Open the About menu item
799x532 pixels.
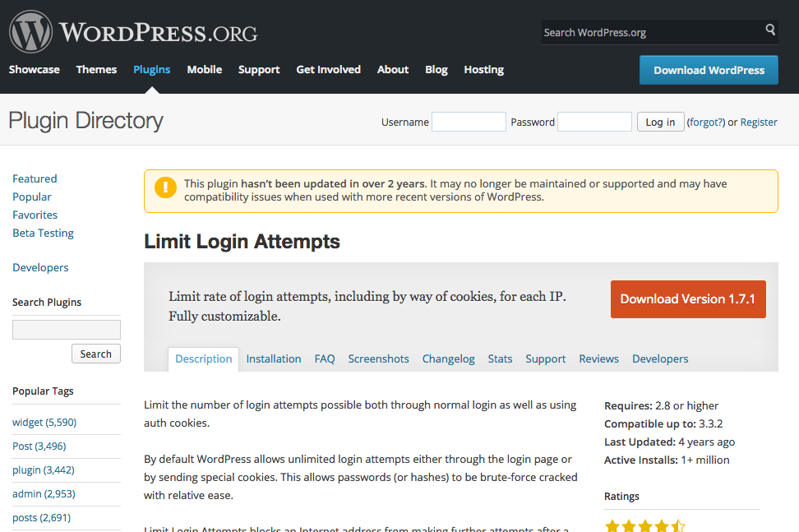(x=393, y=69)
